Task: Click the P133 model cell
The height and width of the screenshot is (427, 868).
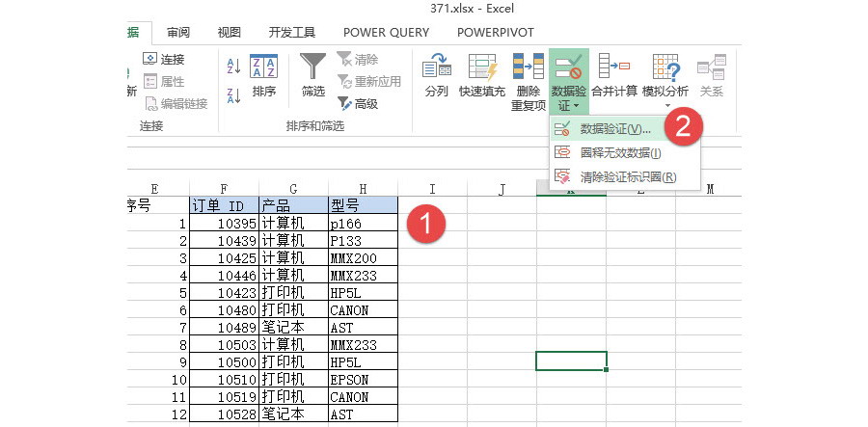Action: [363, 240]
